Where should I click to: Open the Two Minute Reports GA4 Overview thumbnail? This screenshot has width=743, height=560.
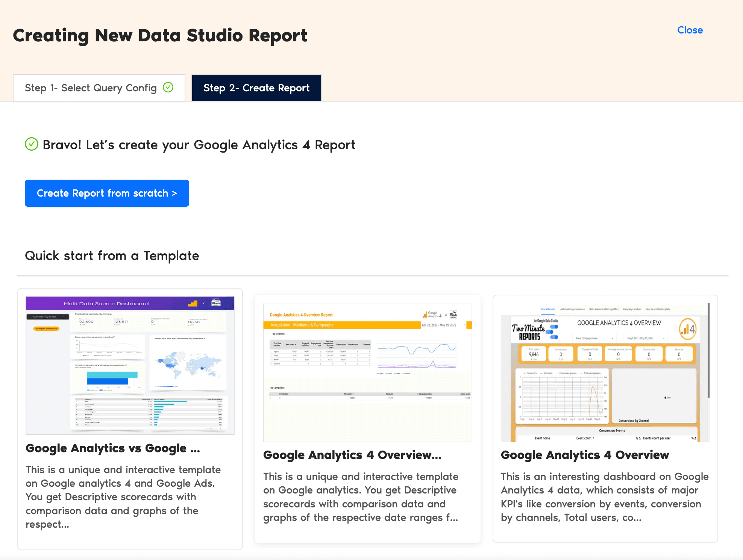coord(605,372)
